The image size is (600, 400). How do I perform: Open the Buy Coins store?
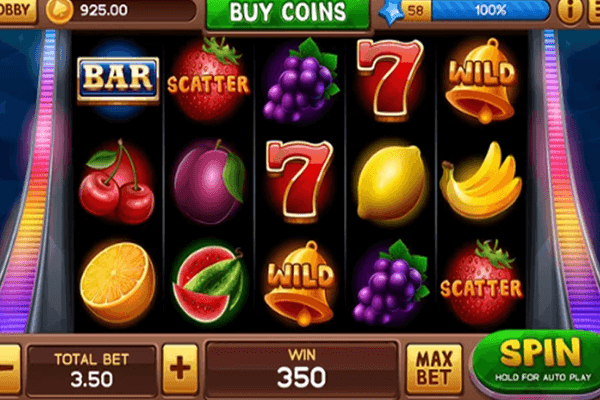tap(288, 13)
